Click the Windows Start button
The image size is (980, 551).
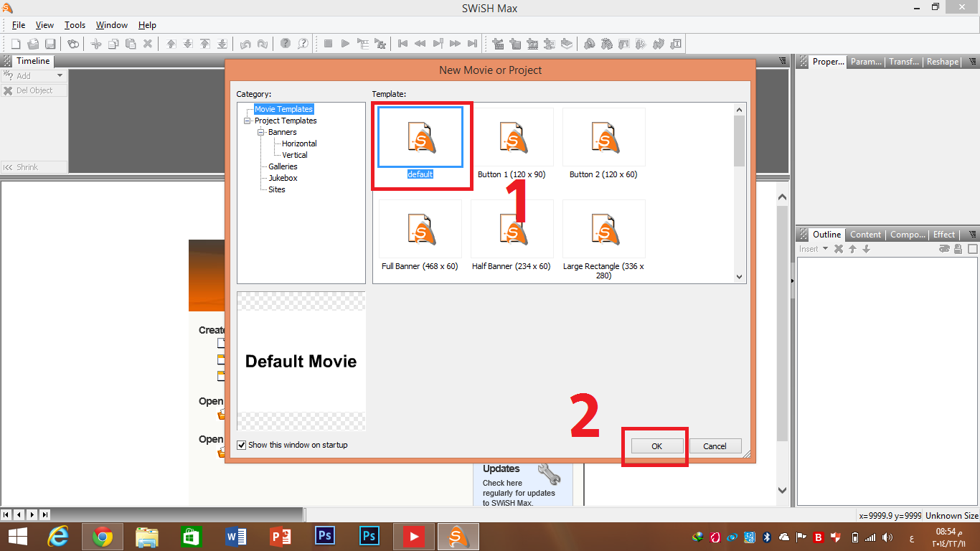17,537
